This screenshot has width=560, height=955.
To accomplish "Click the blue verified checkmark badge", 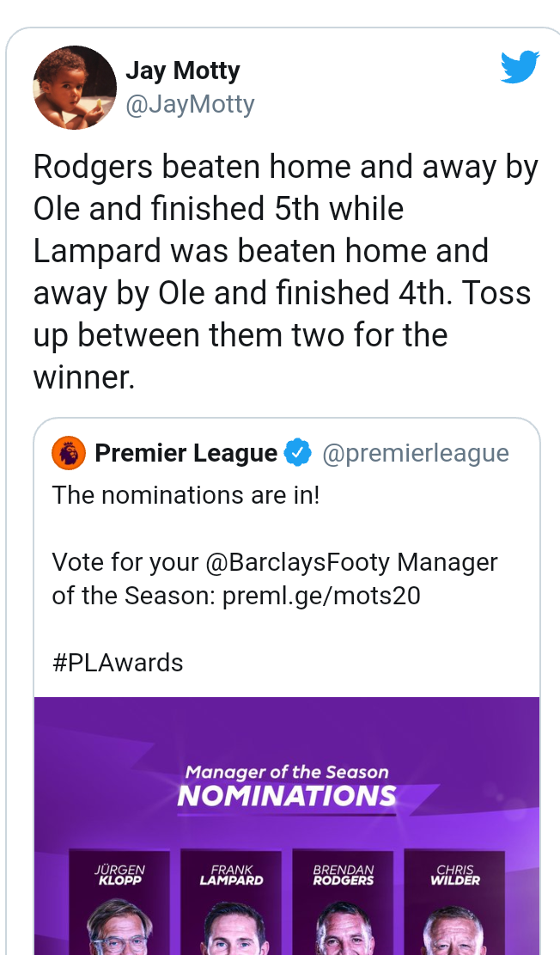I will [298, 453].
